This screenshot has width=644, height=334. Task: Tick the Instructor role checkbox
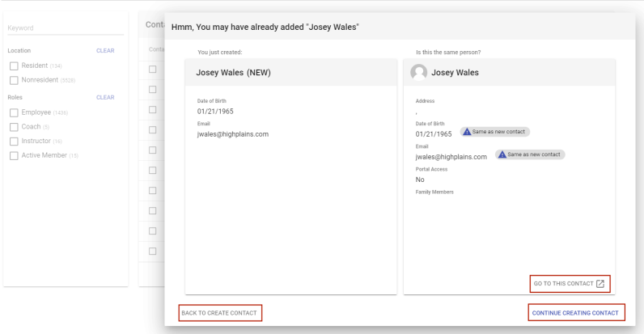[14, 142]
